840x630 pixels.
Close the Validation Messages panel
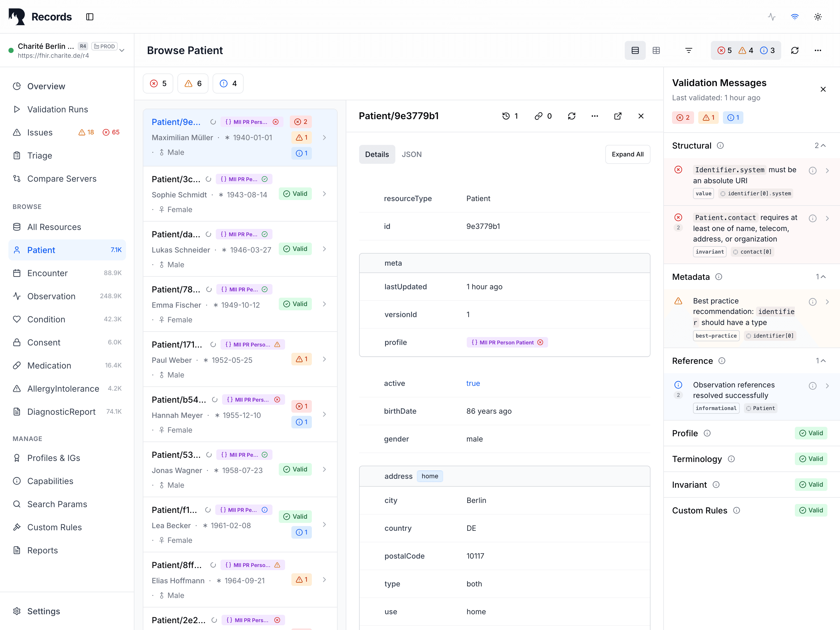click(823, 89)
